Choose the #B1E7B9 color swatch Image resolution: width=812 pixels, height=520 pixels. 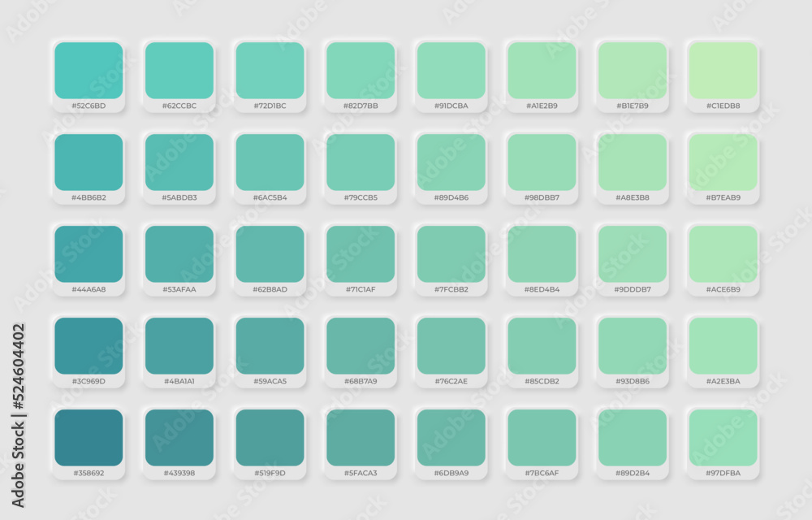click(633, 71)
